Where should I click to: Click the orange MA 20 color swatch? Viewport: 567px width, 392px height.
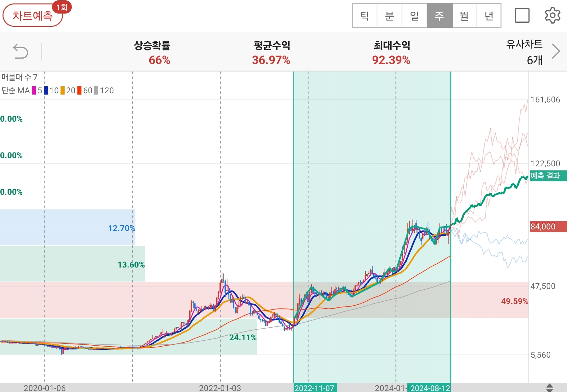[63, 91]
